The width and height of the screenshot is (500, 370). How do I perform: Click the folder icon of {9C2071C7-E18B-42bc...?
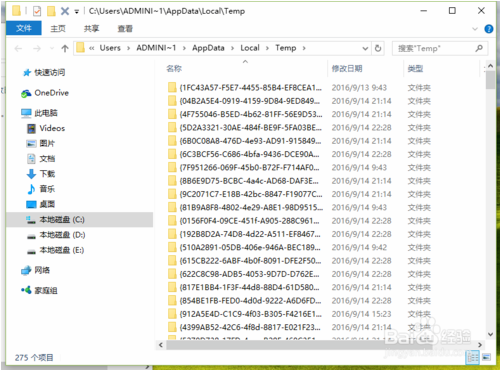coord(172,194)
